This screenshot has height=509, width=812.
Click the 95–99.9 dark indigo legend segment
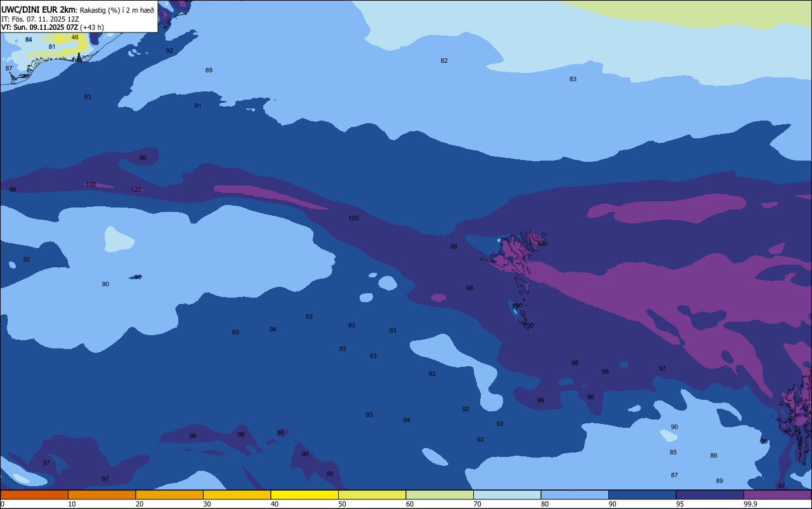pyautogui.click(x=710, y=494)
